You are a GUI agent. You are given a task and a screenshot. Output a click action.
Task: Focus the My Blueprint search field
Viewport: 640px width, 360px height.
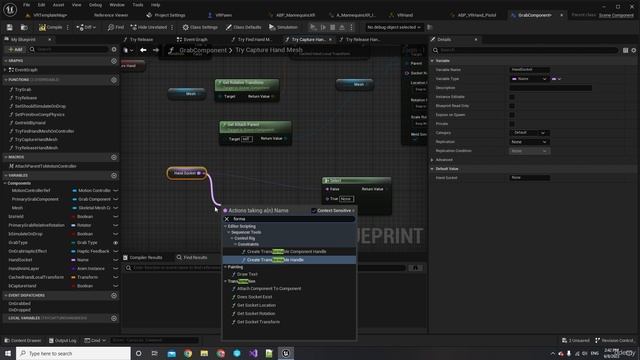point(72,49)
